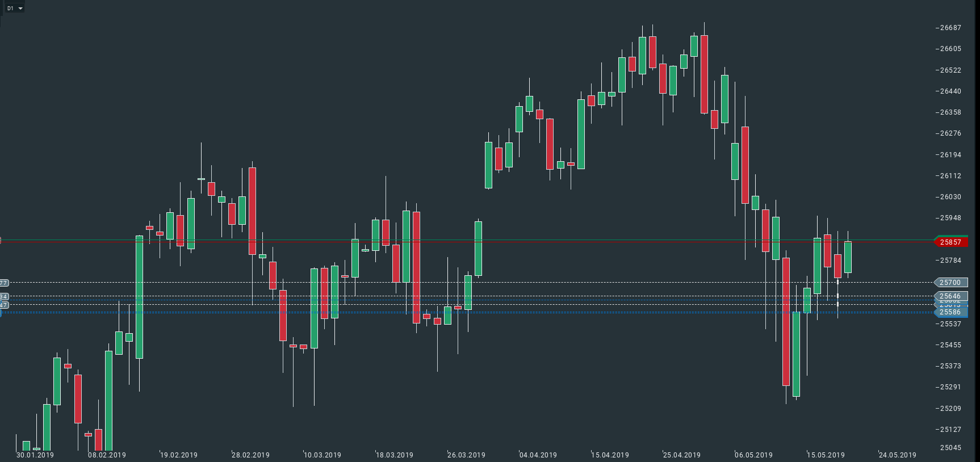Click the 25784 price axis value
This screenshot has height=462, width=980.
(x=951, y=261)
